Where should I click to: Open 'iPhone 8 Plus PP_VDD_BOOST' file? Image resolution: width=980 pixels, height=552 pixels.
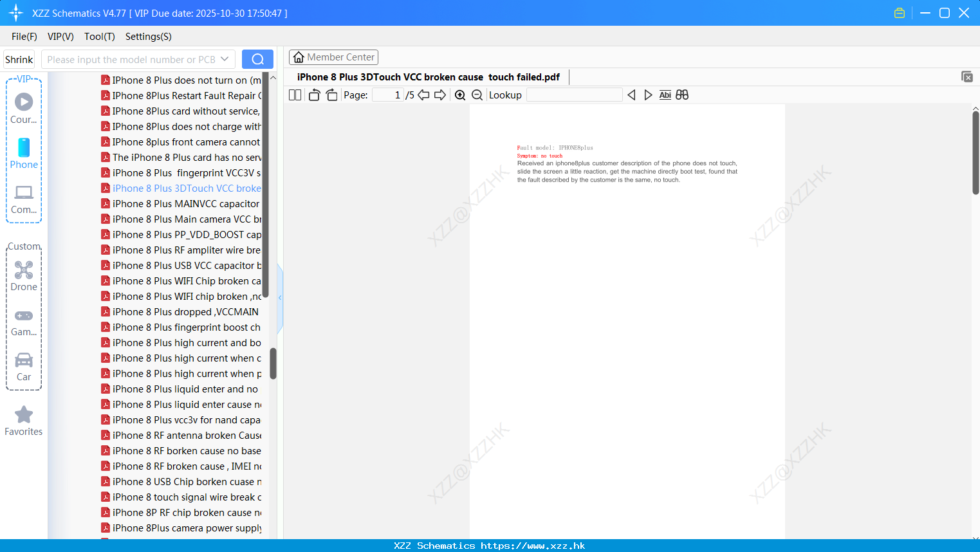tap(181, 235)
